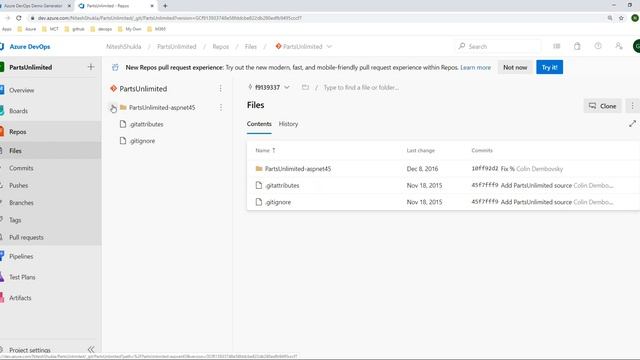Collapse the sidebar with double chevron

coord(91,349)
